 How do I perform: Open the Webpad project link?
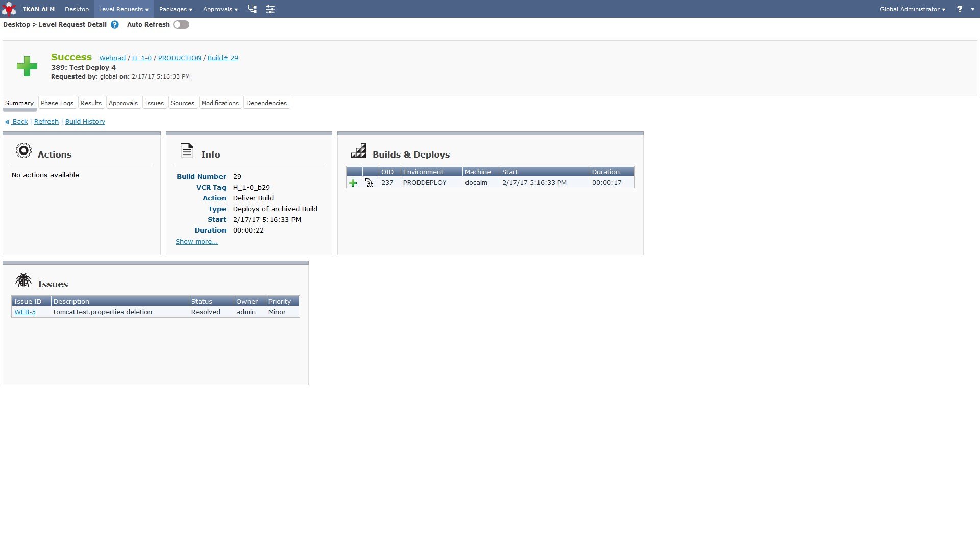pyautogui.click(x=112, y=58)
